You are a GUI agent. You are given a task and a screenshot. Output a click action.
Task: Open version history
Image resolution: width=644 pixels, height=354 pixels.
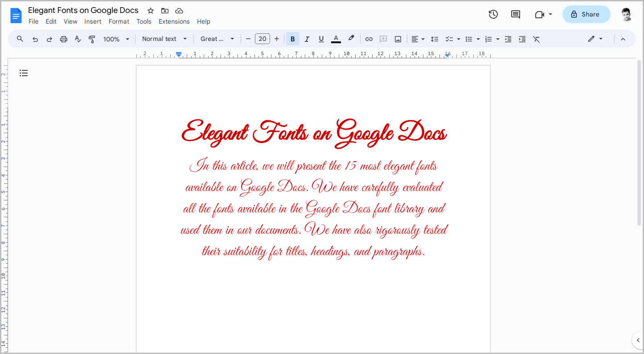pyautogui.click(x=493, y=14)
